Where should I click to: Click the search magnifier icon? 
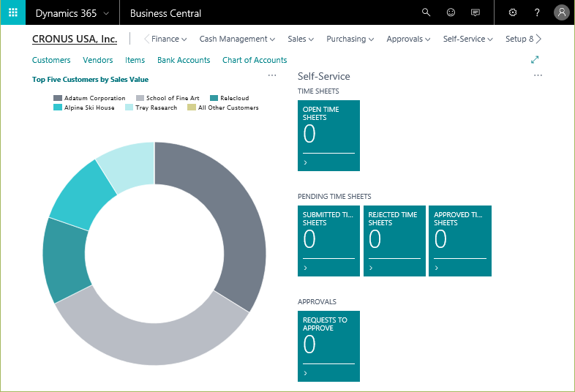click(426, 12)
